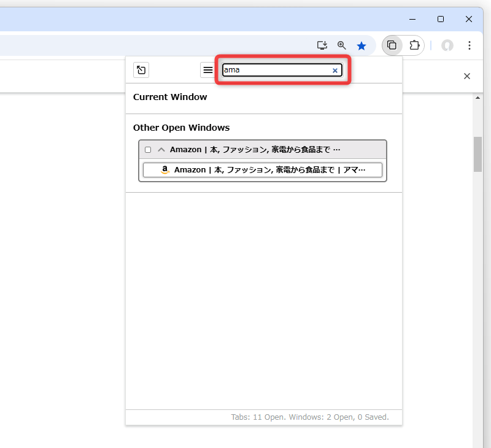Viewport: 491px width, 448px height.
Task: Click the Amazon favicon in tab row
Action: [165, 169]
